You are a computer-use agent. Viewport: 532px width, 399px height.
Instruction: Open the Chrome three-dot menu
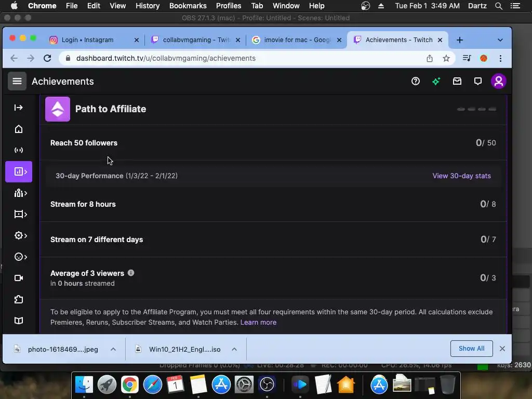pos(500,58)
